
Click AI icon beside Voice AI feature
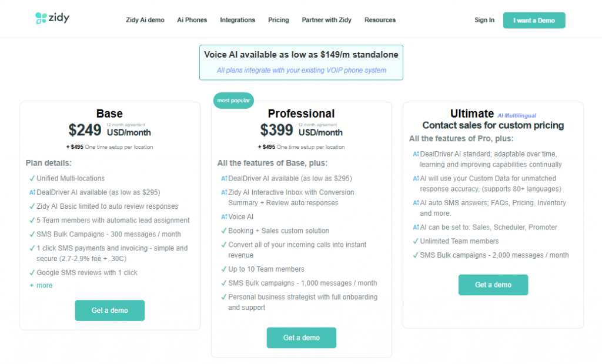coord(223,217)
